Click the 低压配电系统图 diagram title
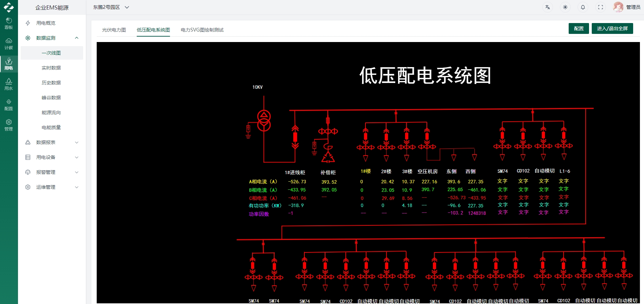This screenshot has width=644, height=304. (425, 75)
